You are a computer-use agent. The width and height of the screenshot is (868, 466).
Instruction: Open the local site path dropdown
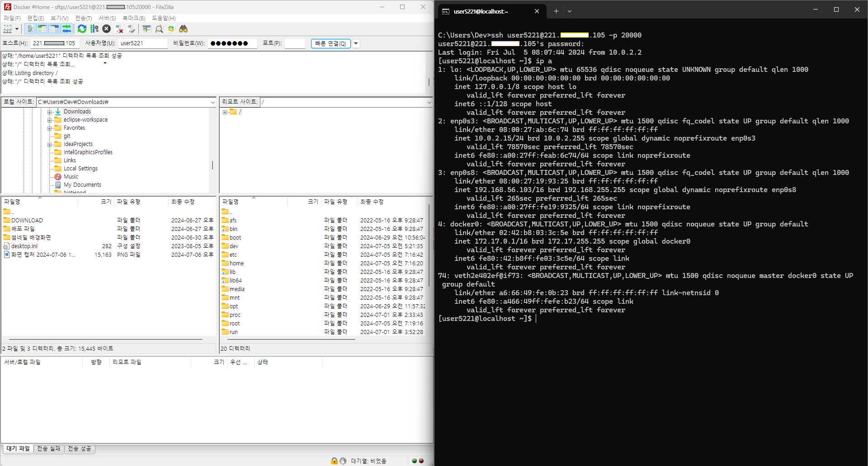pyautogui.click(x=212, y=102)
